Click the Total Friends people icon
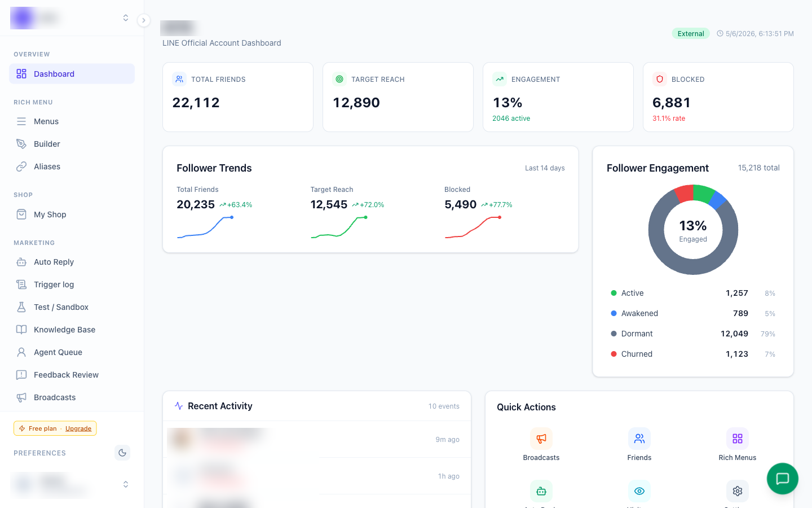Viewport: 812px width, 508px height. pos(179,79)
